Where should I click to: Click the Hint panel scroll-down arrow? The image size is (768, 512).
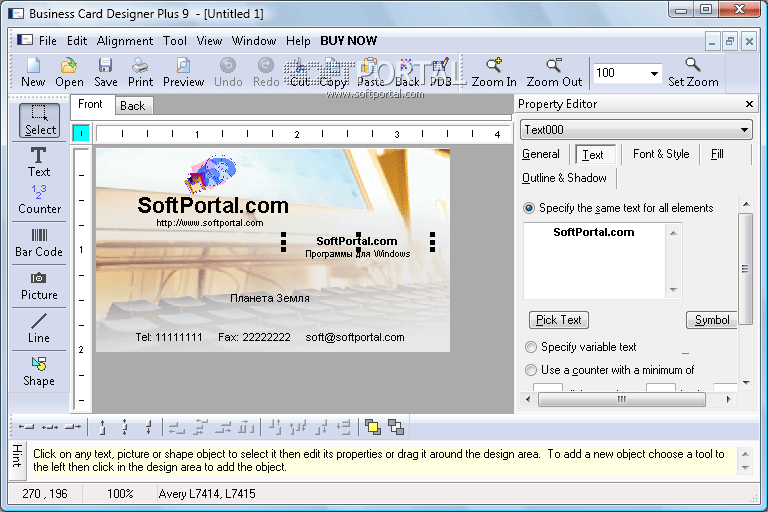pos(745,468)
